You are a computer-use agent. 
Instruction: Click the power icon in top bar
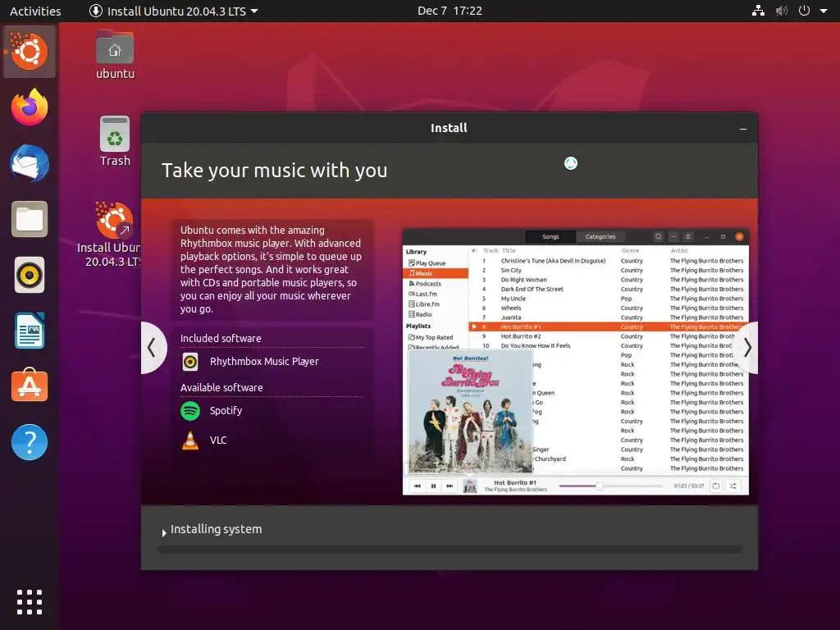[x=804, y=11]
